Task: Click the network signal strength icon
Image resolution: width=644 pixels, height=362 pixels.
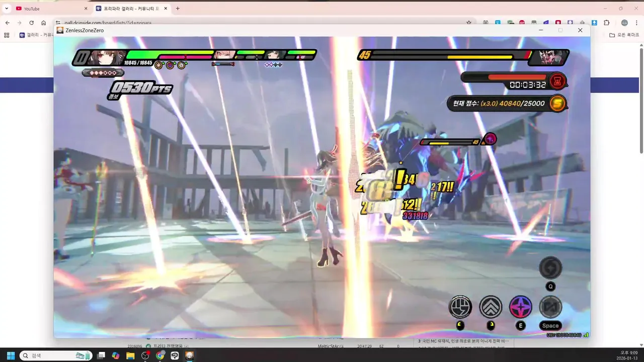Action: click(x=586, y=335)
